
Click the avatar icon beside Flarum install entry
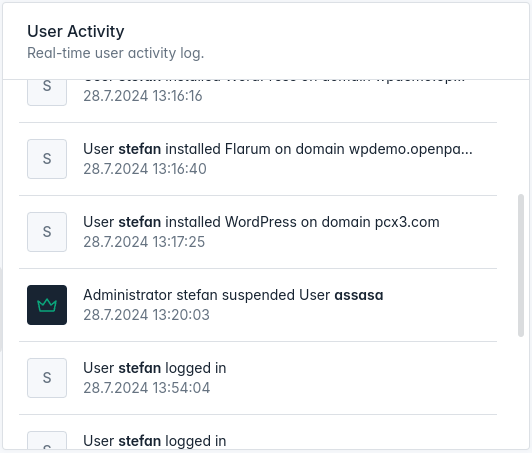click(47, 159)
